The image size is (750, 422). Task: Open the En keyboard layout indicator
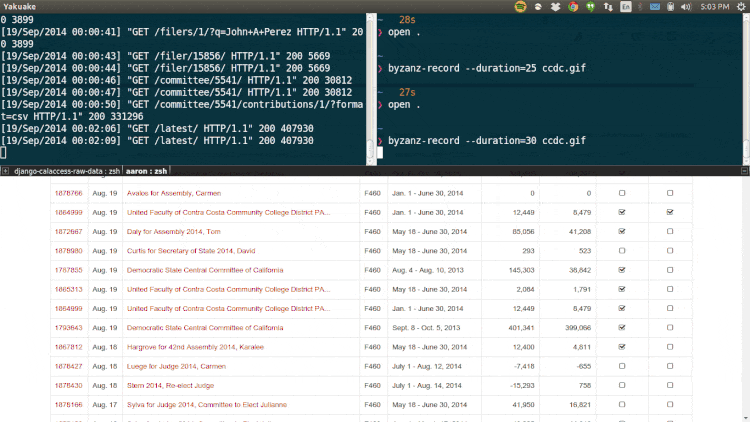point(626,7)
